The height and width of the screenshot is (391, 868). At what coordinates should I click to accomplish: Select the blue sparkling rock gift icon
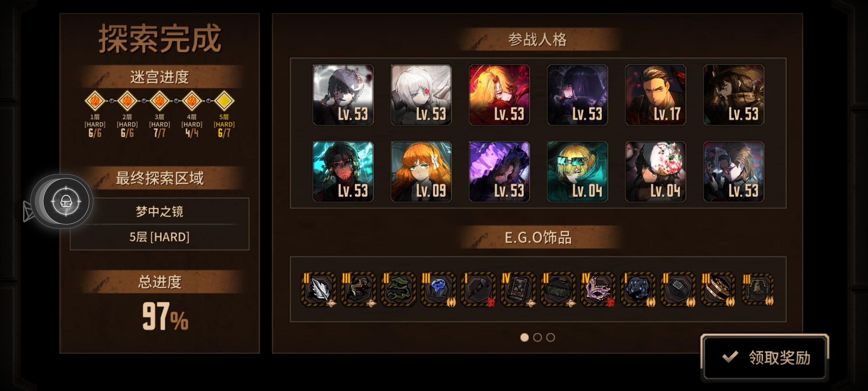[x=638, y=289]
